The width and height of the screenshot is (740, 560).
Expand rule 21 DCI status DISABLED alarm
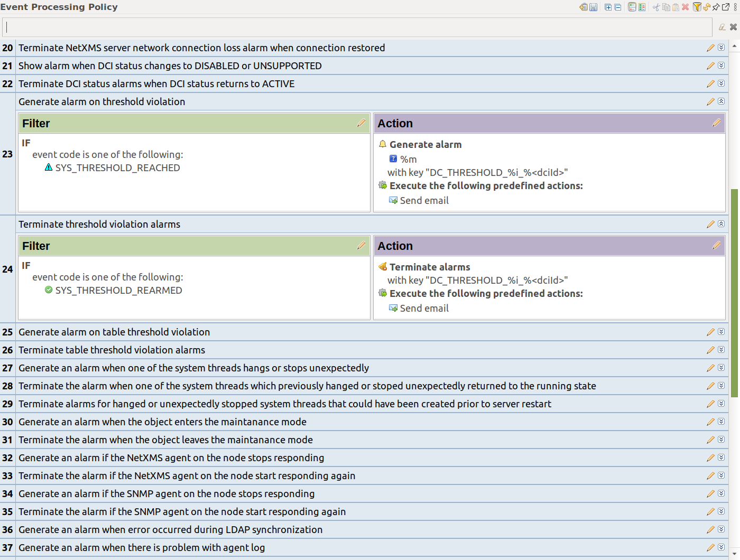tap(721, 66)
